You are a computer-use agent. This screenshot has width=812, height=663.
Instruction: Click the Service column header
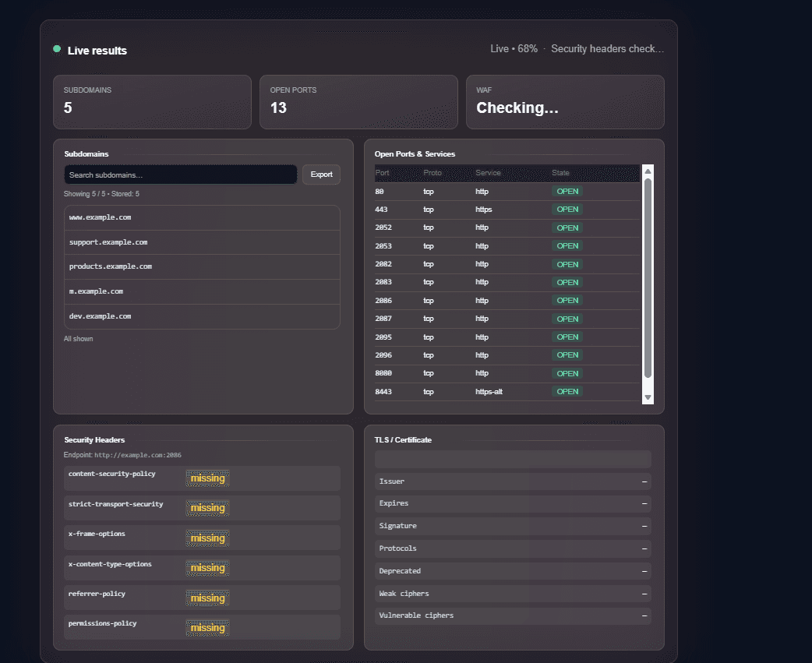tap(488, 173)
